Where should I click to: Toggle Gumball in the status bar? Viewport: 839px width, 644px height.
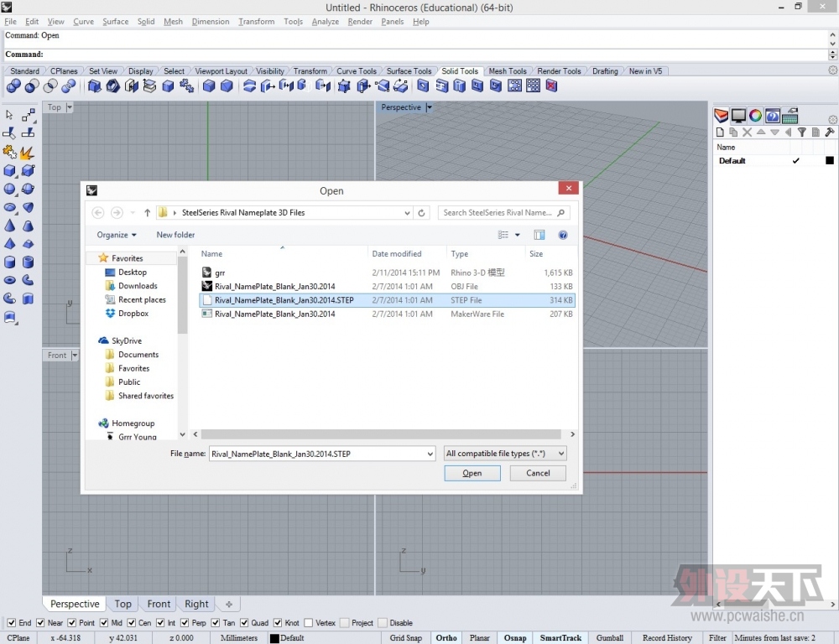pos(610,637)
